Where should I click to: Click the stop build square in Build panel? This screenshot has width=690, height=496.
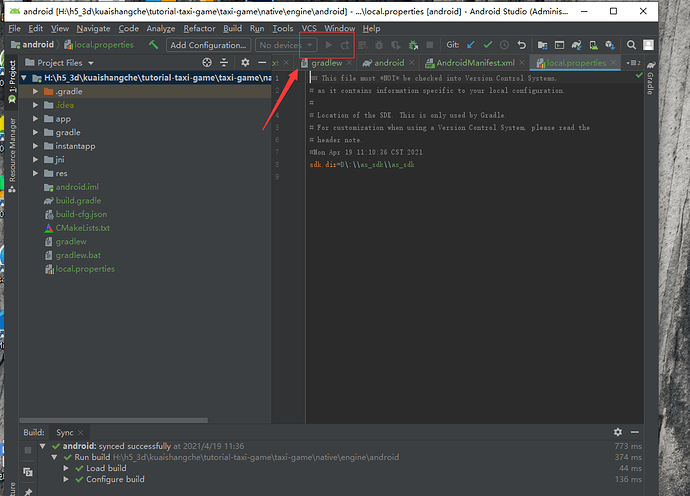pos(28,450)
